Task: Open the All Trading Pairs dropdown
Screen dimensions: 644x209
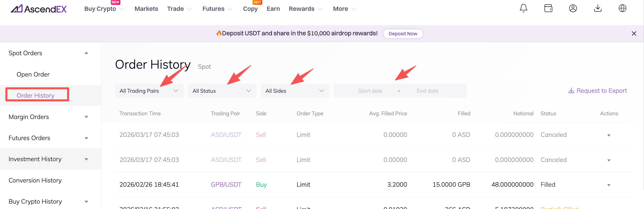Action: click(x=149, y=91)
